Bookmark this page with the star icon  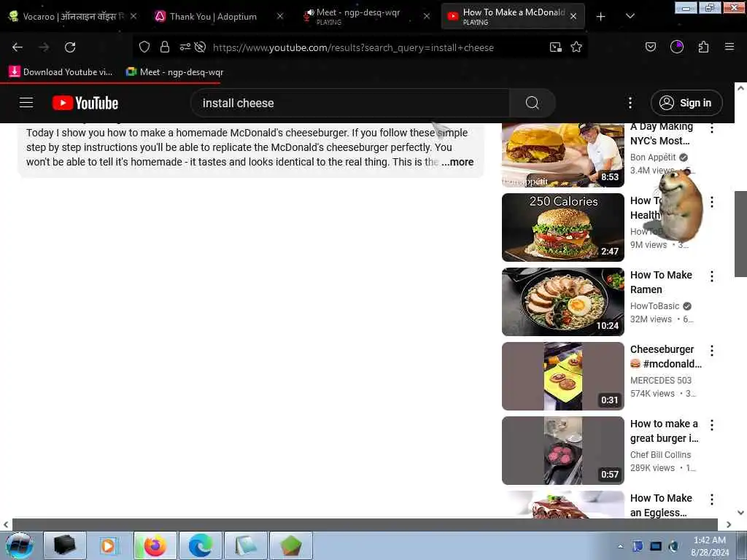tap(576, 47)
